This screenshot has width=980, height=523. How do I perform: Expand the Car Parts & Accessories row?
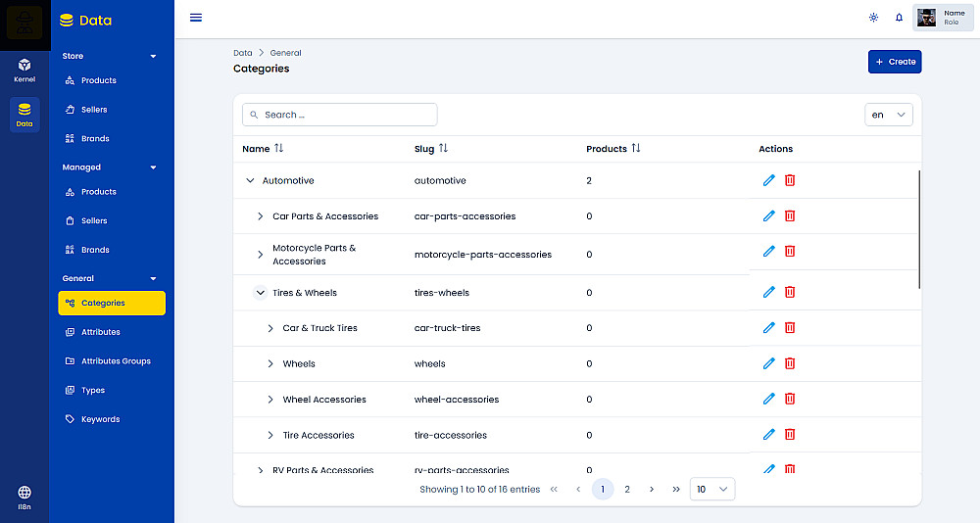click(260, 216)
